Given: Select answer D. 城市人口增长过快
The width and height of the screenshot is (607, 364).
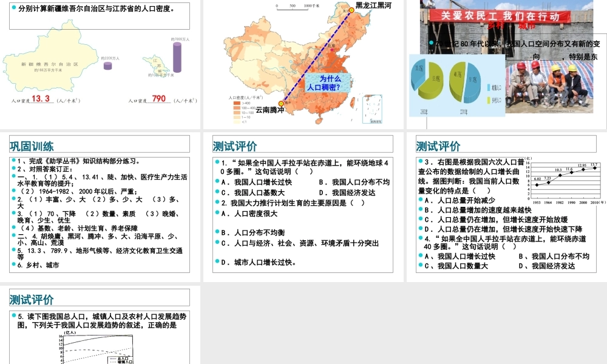Looking at the screenshot, I should point(258,262).
